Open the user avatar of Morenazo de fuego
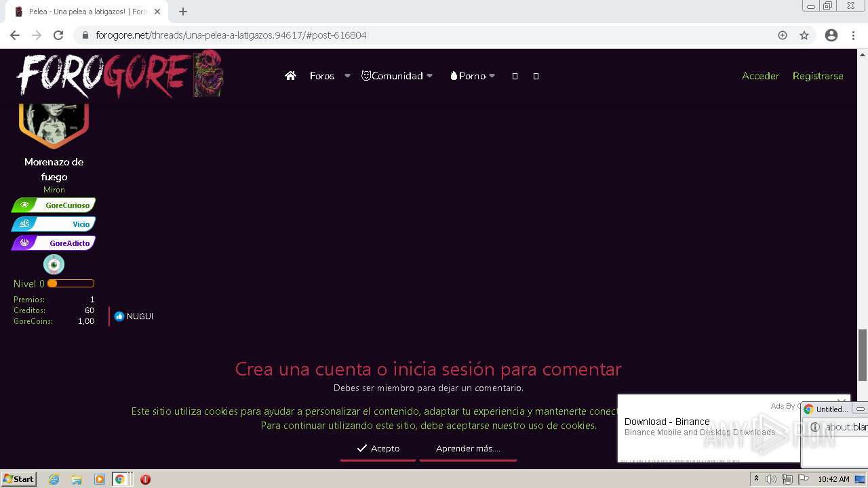 (54, 126)
